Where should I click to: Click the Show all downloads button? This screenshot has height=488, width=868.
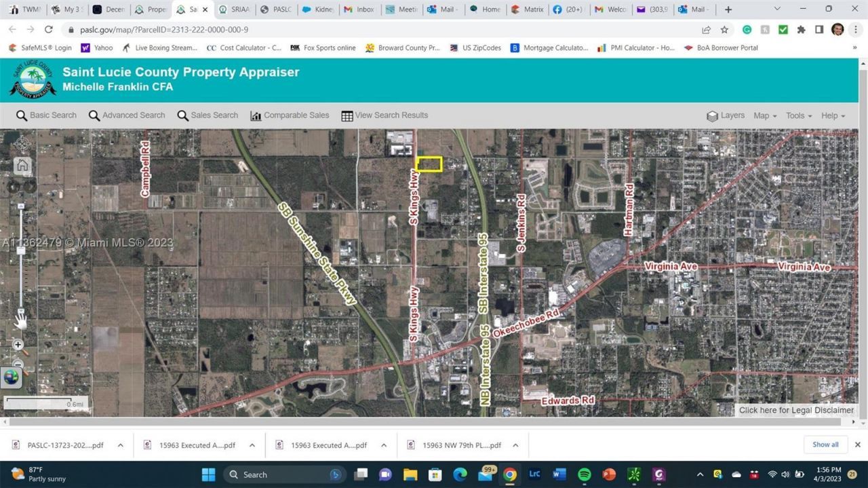[825, 445]
